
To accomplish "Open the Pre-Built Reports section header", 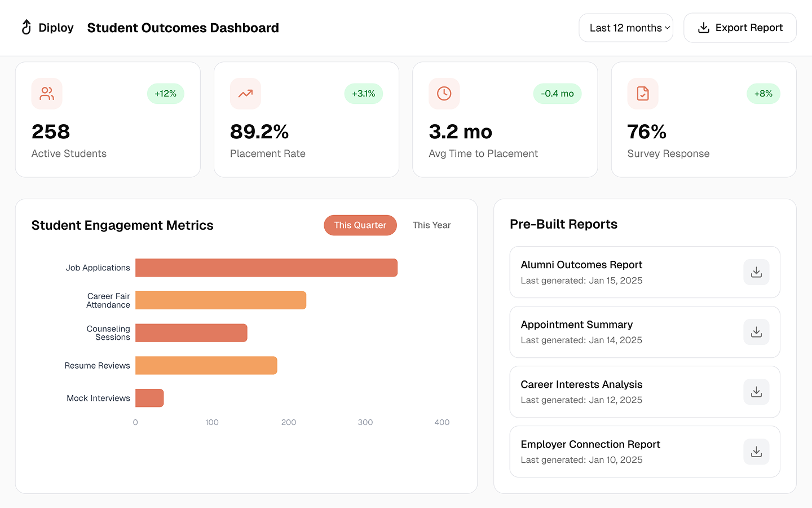I will click(563, 224).
